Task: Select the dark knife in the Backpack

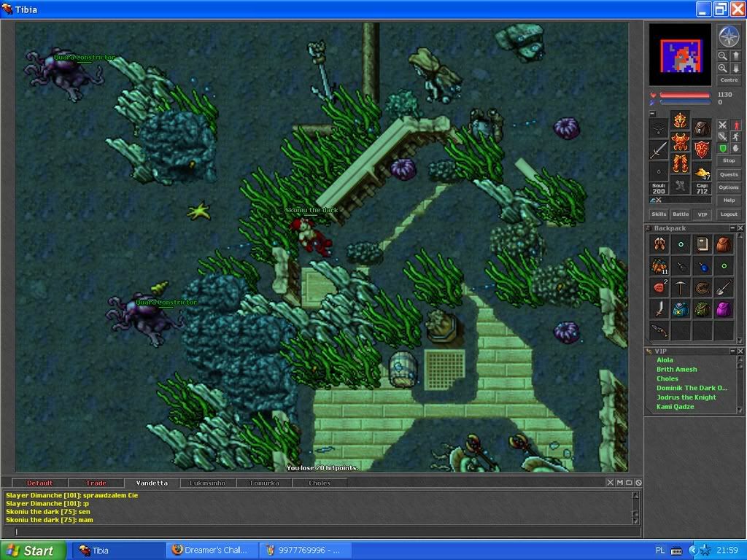Action: (659, 330)
